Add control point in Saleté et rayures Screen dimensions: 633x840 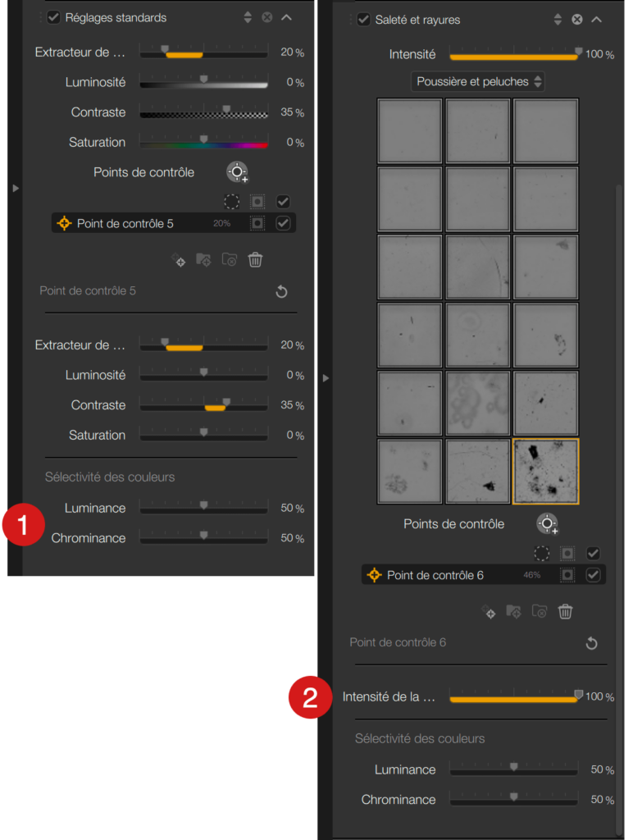[x=547, y=523]
